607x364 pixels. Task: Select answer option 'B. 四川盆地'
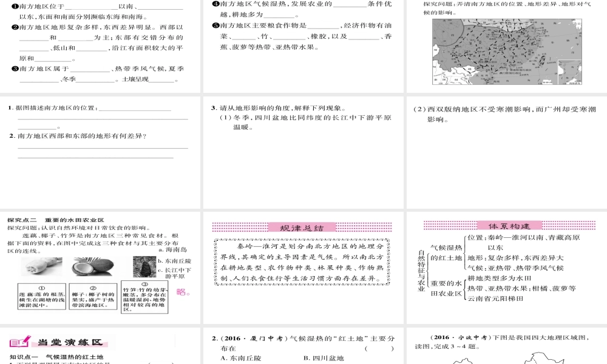point(324,358)
